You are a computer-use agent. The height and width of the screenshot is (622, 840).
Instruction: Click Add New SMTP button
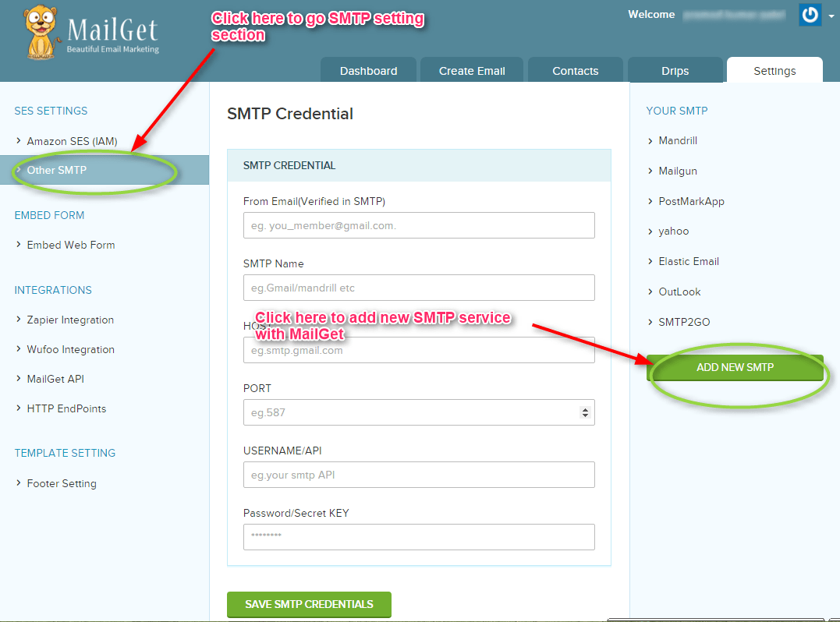pos(735,368)
